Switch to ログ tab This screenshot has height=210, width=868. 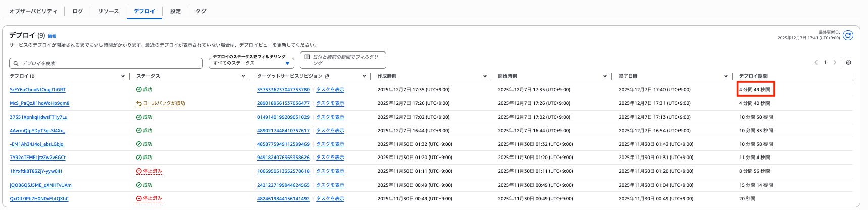click(77, 11)
